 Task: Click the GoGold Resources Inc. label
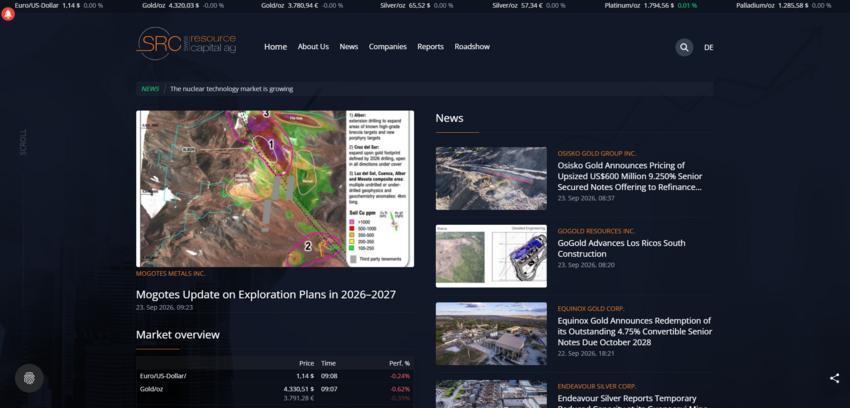tap(596, 231)
